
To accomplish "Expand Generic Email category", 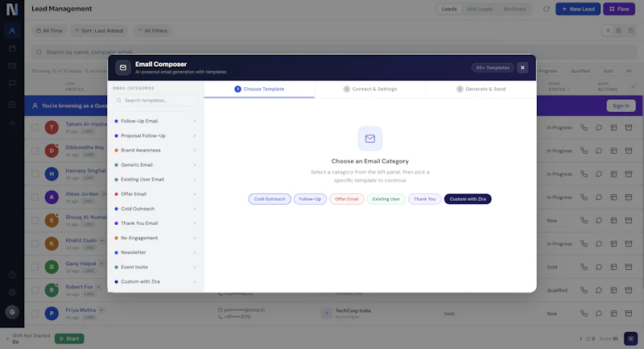I will coord(155,165).
